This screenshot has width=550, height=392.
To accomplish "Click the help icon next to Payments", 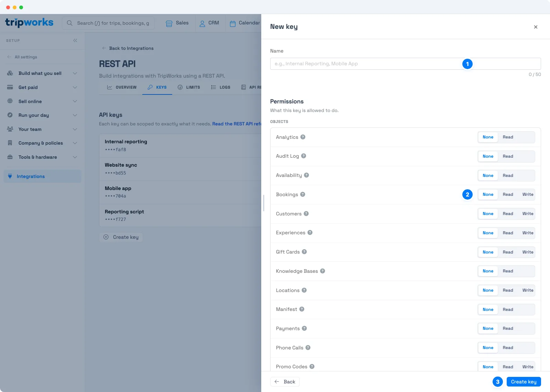I will click(x=304, y=328).
